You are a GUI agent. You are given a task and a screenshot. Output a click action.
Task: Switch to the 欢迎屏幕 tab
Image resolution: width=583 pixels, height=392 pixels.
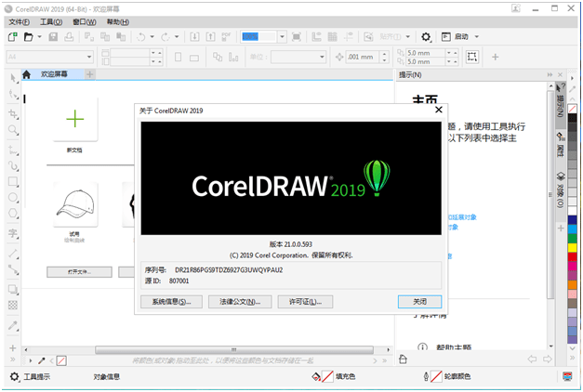pos(54,74)
